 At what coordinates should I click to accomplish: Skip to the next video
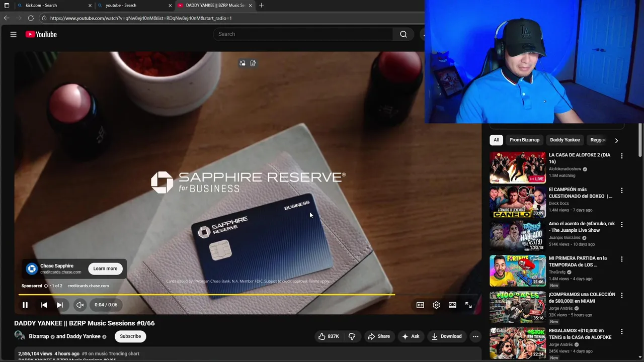[60, 305]
